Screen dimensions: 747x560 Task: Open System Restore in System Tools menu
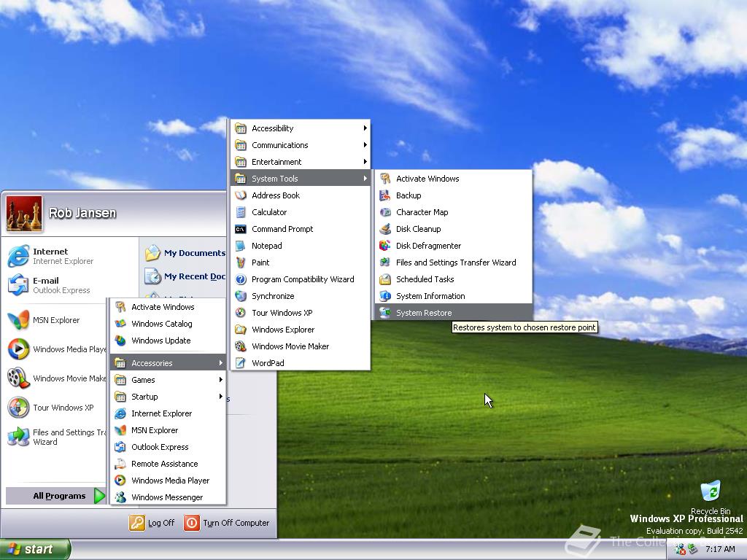[x=453, y=313]
